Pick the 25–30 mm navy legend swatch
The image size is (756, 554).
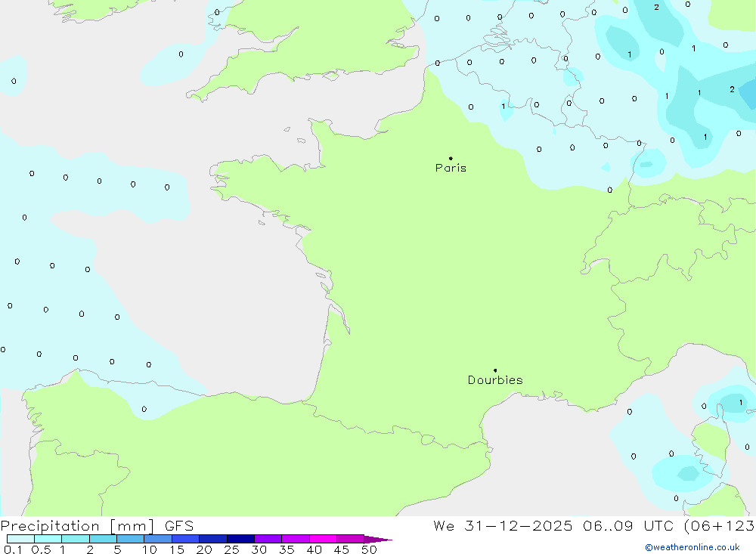(x=240, y=539)
